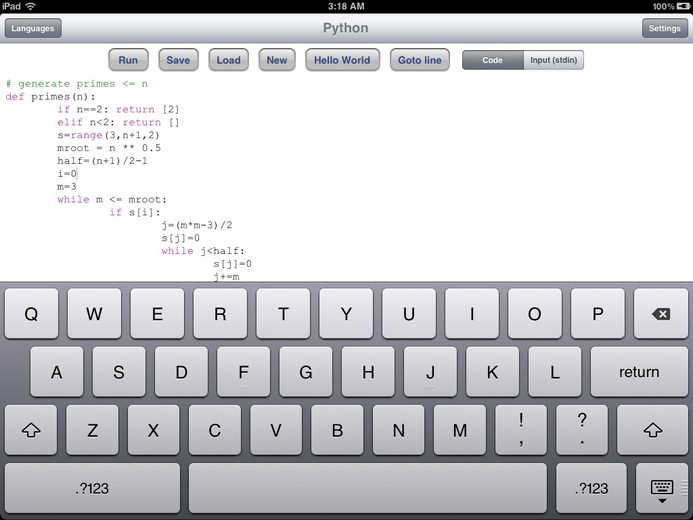Image resolution: width=693 pixels, height=520 pixels.
Task: Tap the C key
Action: [x=215, y=430]
